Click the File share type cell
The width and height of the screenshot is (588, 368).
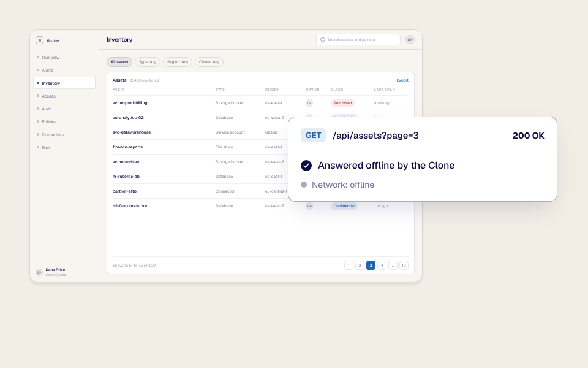click(x=224, y=147)
